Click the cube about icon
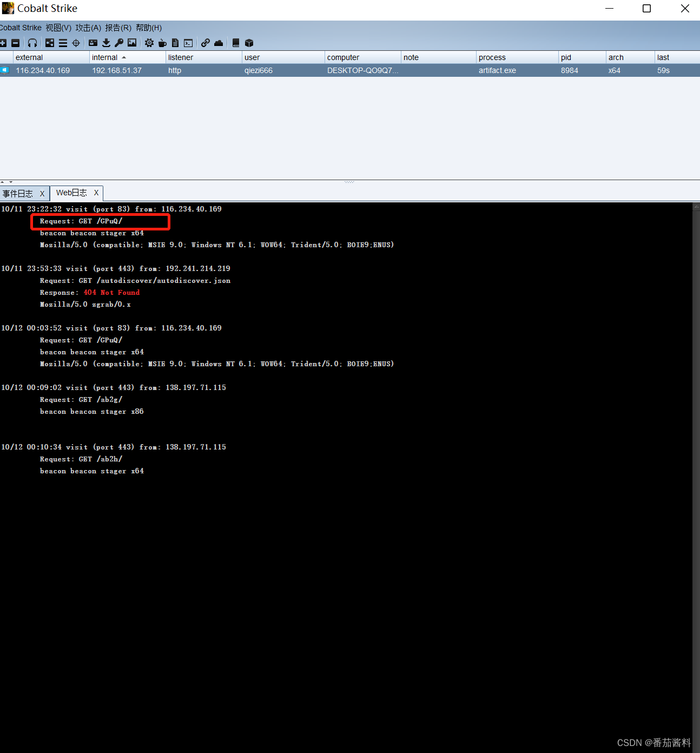700x753 pixels. [x=249, y=43]
